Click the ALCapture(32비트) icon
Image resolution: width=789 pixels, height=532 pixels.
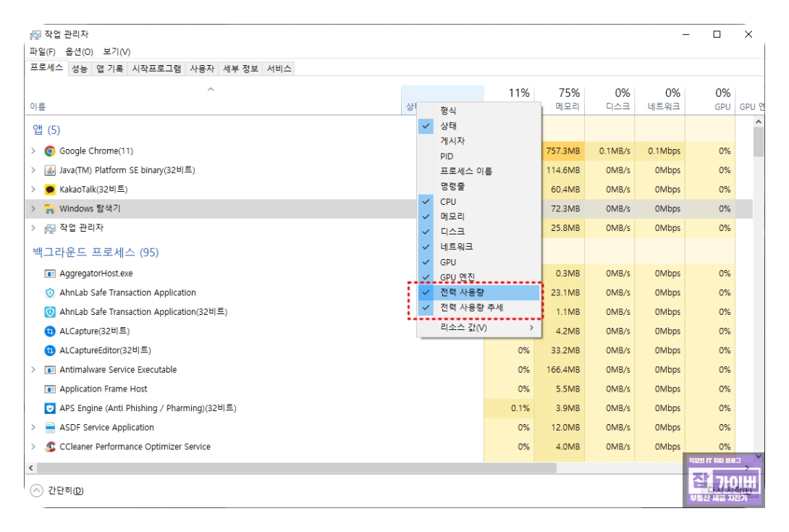point(50,332)
